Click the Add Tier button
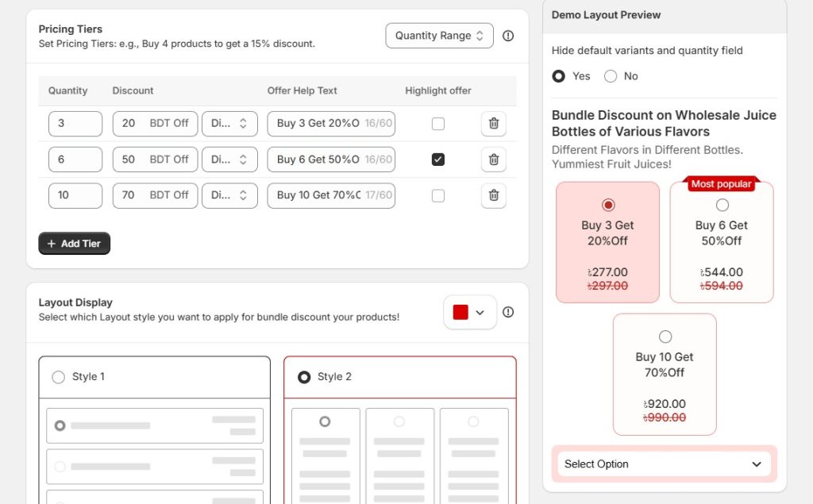 (x=74, y=244)
